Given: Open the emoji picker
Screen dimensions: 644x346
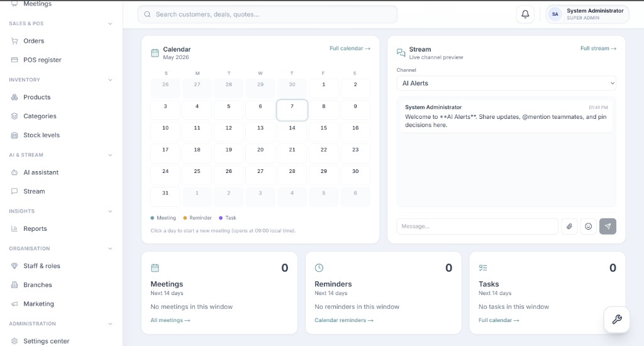Looking at the screenshot, I should click(x=588, y=226).
